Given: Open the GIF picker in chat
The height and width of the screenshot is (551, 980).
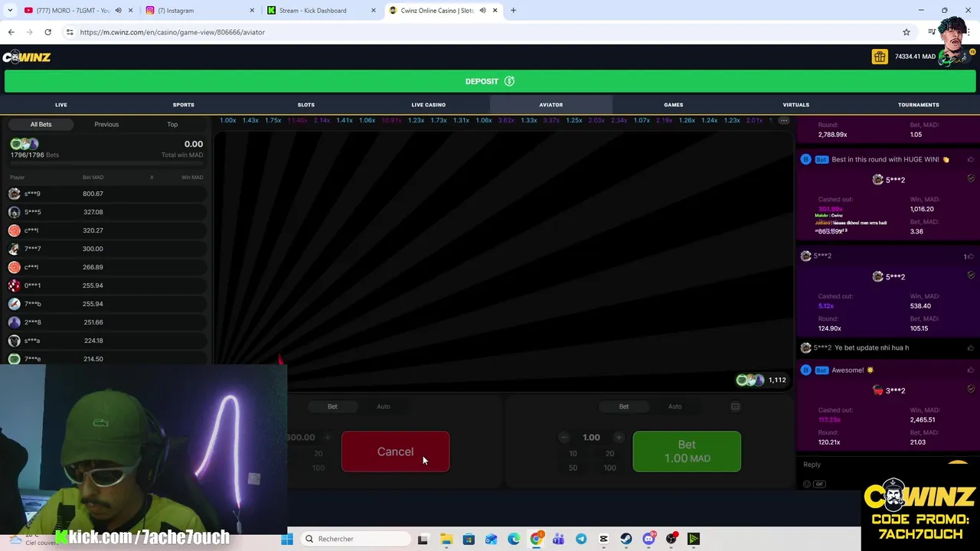Looking at the screenshot, I should click(819, 484).
